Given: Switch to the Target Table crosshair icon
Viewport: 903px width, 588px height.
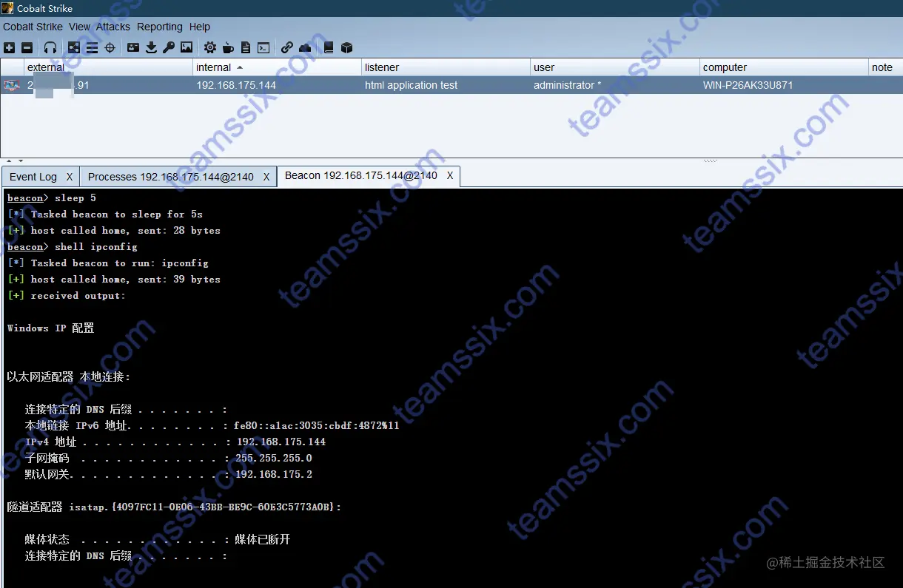Looking at the screenshot, I should pyautogui.click(x=110, y=47).
